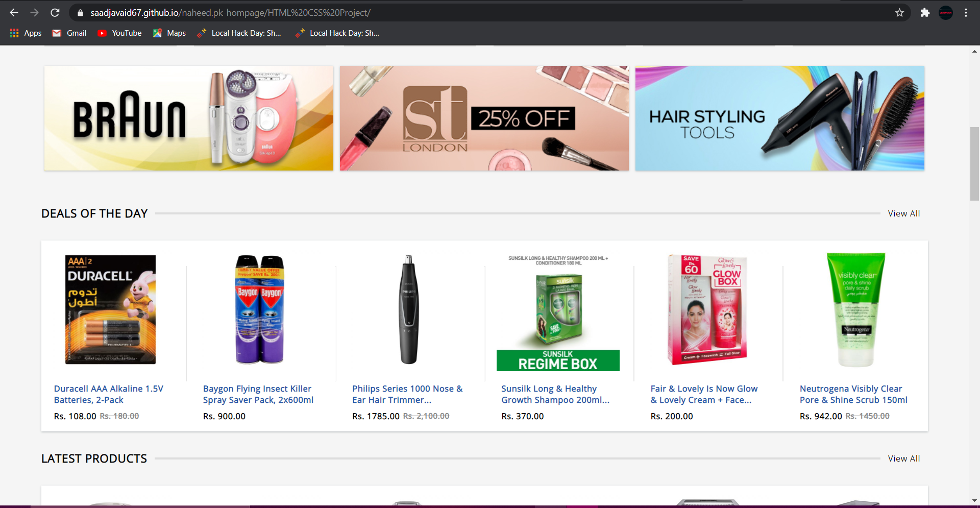Click the struck-through price Rs. 1450.00
The height and width of the screenshot is (508, 980).
(x=868, y=416)
